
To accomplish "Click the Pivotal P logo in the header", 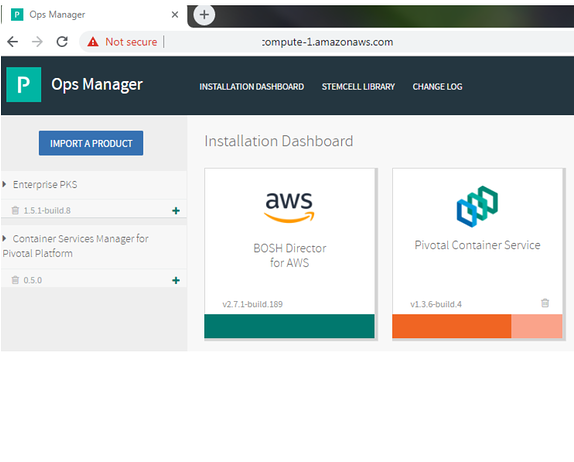I will 24,85.
